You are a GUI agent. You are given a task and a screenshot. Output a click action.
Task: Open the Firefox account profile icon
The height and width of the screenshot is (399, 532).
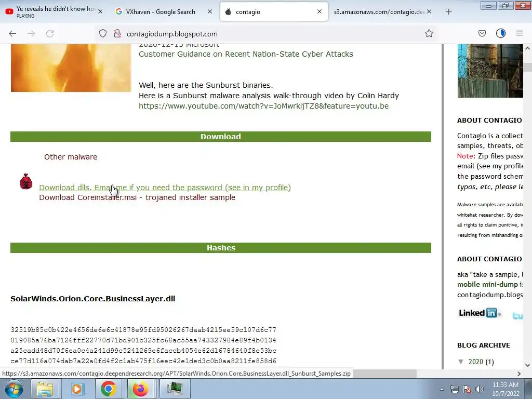point(501,33)
